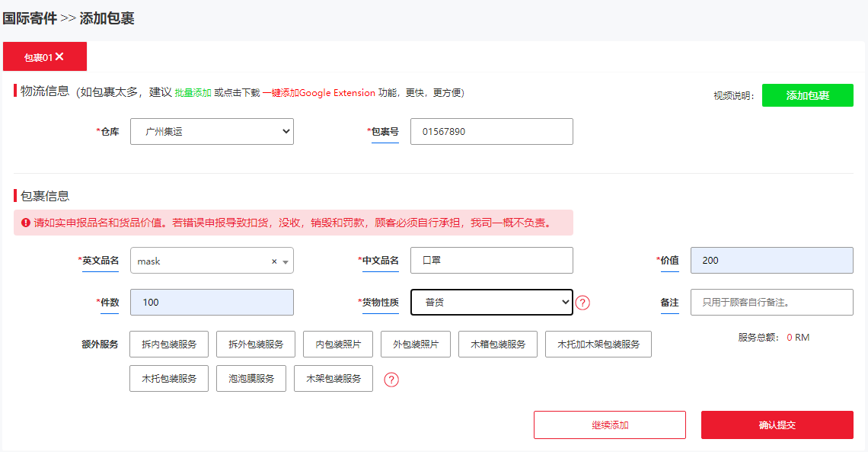The width and height of the screenshot is (868, 452).
Task: Click the help icon after 木架包装服务
Action: [x=391, y=380]
